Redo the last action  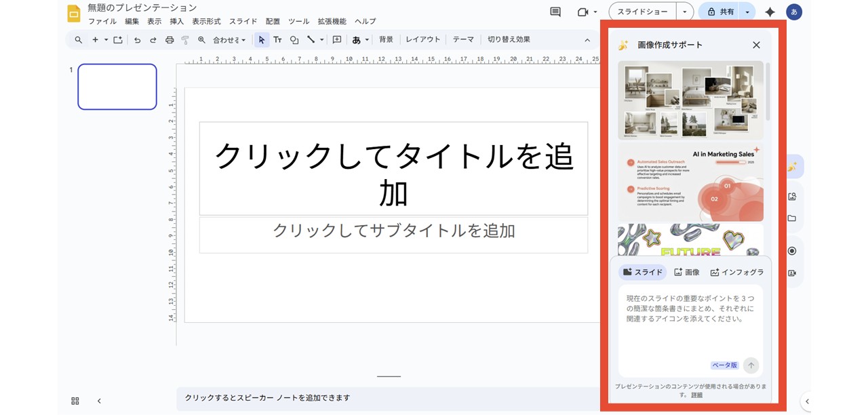[x=153, y=39]
